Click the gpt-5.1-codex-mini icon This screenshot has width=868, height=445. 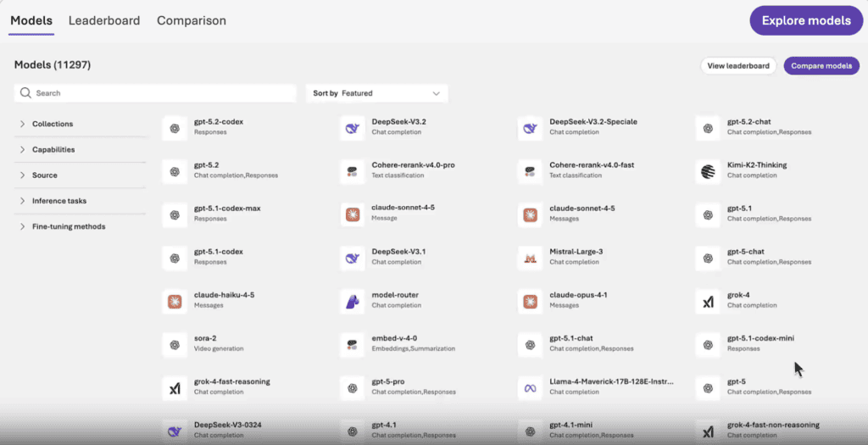tap(708, 345)
